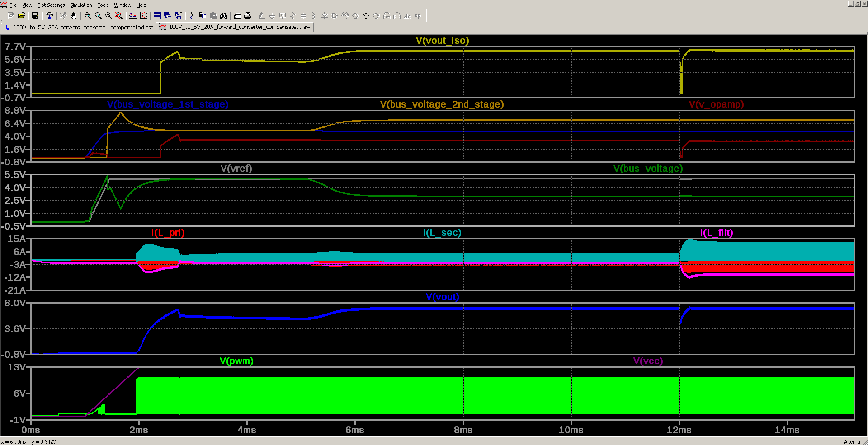Click the V(bus_voltage_1st_stage) trace label
The image size is (868, 445).
point(168,104)
